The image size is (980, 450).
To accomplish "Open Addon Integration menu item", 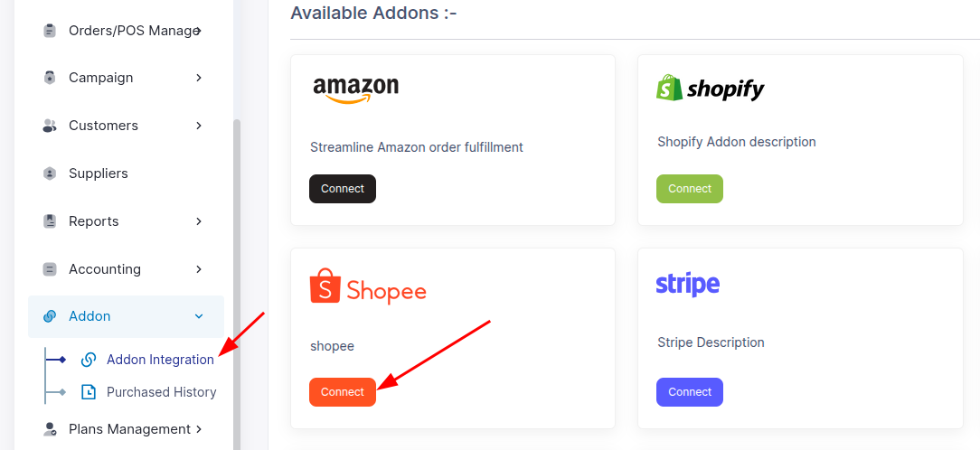I will [x=160, y=360].
